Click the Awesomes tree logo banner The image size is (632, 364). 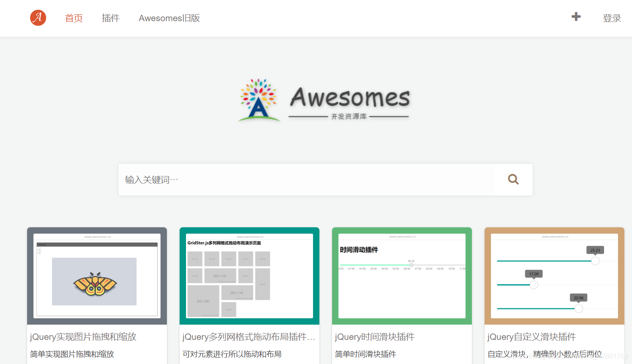[324, 100]
